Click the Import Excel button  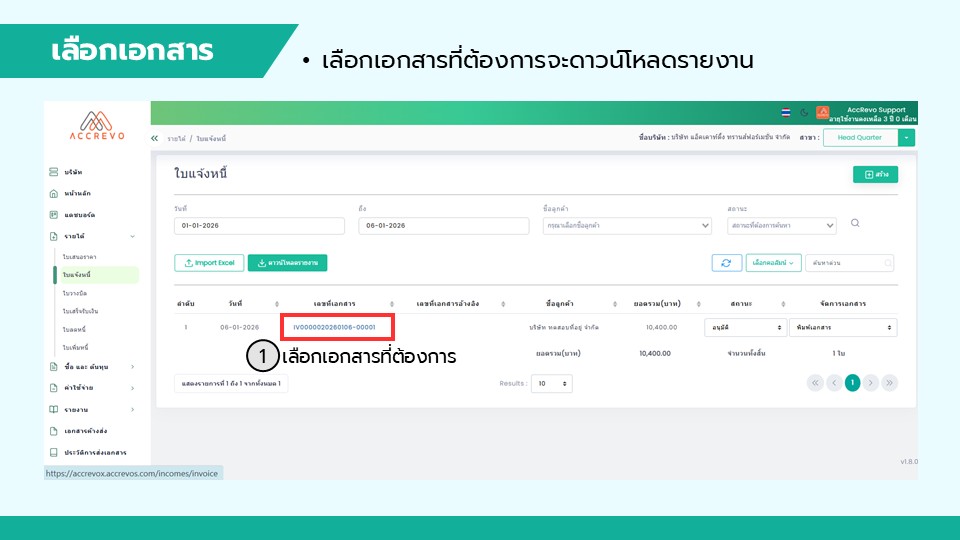point(210,263)
